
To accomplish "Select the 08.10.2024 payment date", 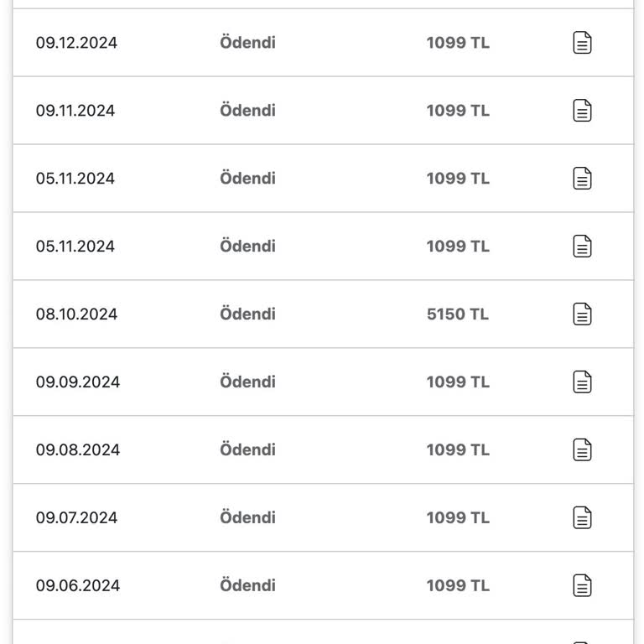I will click(x=76, y=314).
